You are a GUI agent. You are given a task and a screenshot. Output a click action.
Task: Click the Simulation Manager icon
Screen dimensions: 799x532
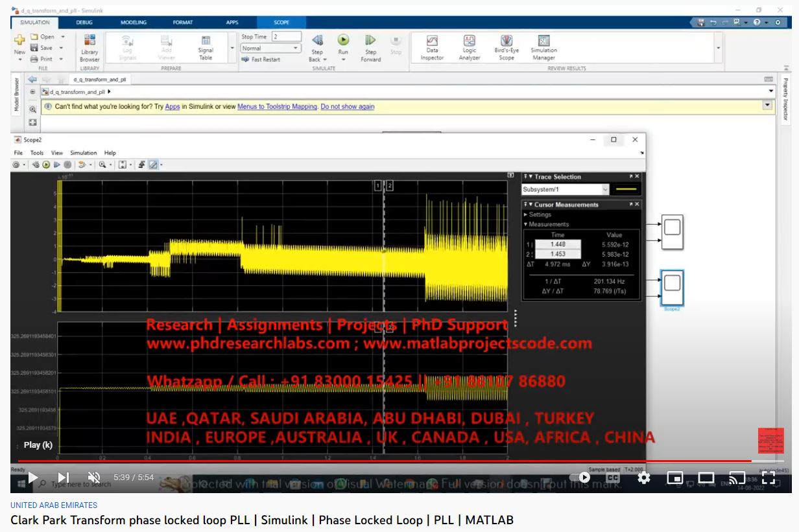point(543,47)
